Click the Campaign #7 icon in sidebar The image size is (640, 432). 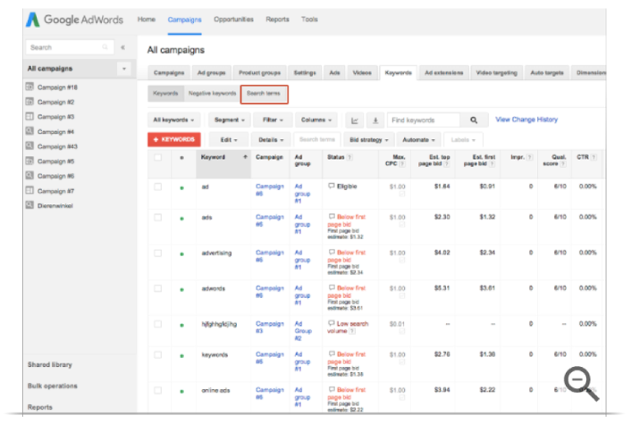click(29, 190)
